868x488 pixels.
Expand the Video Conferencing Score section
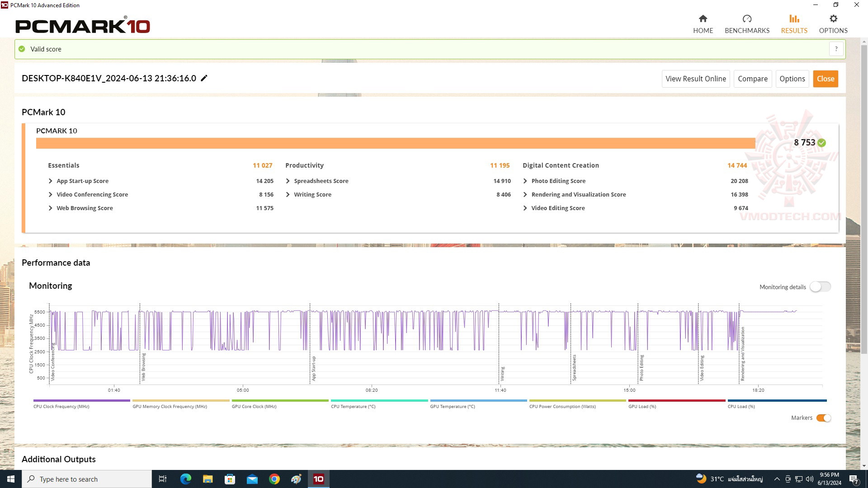[x=51, y=194]
